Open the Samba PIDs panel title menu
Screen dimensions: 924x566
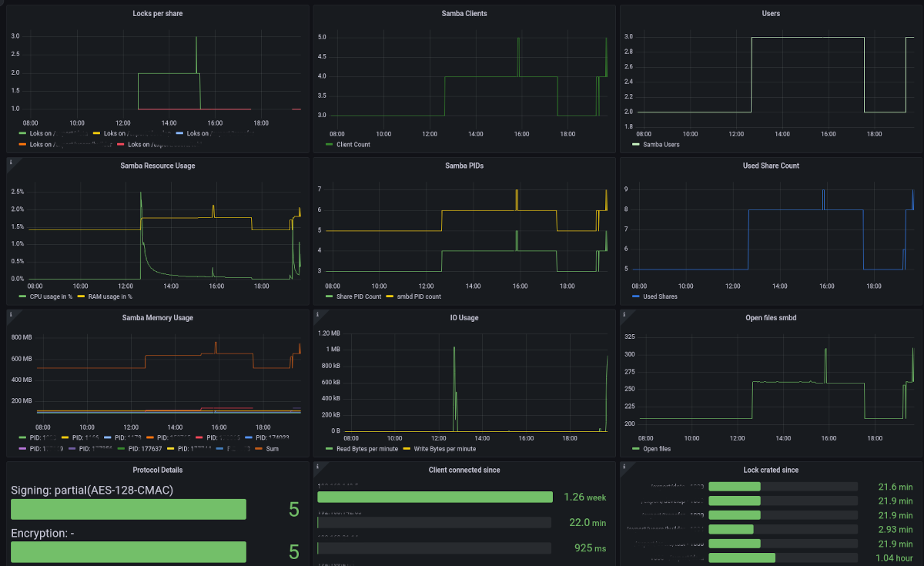pyautogui.click(x=464, y=166)
